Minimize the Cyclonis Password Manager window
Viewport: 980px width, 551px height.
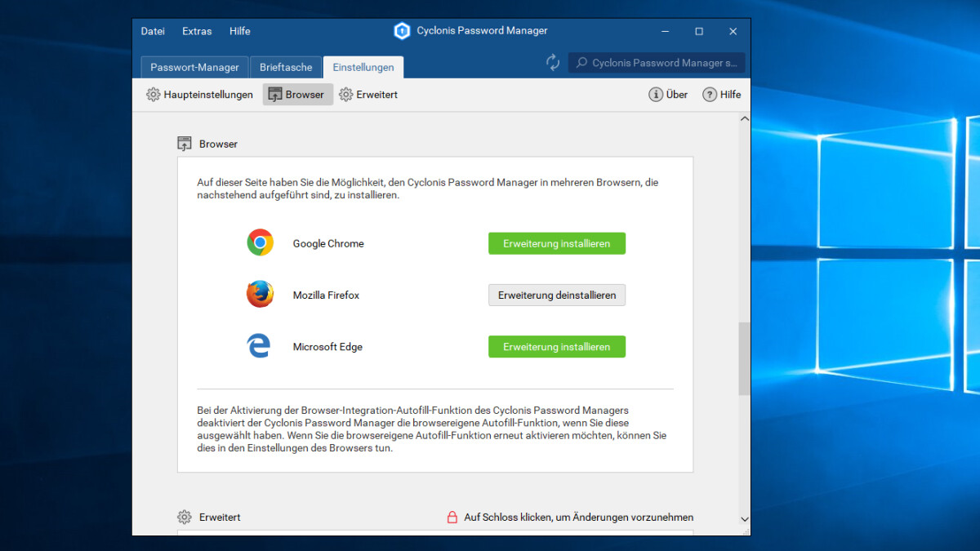coord(665,31)
